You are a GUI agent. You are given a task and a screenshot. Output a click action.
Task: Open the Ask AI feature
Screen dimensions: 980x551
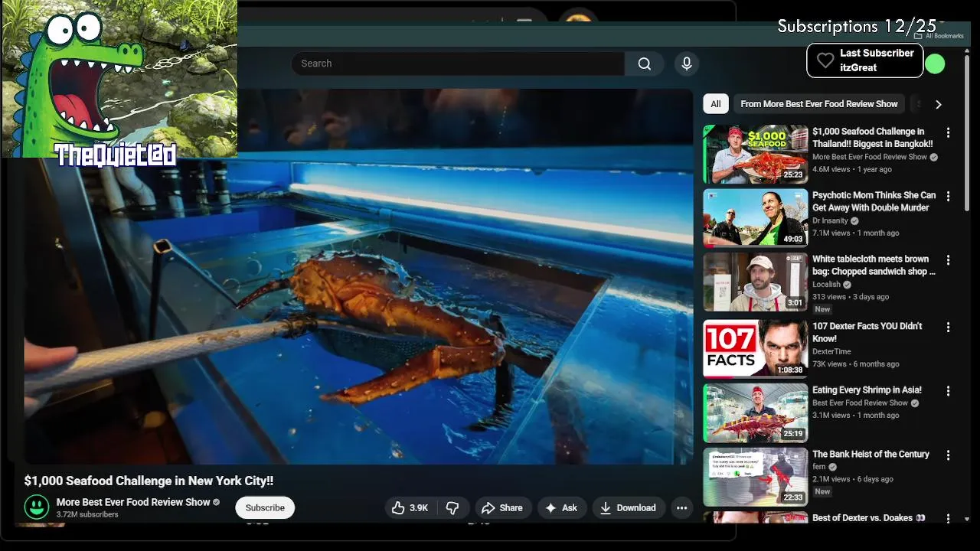click(561, 507)
